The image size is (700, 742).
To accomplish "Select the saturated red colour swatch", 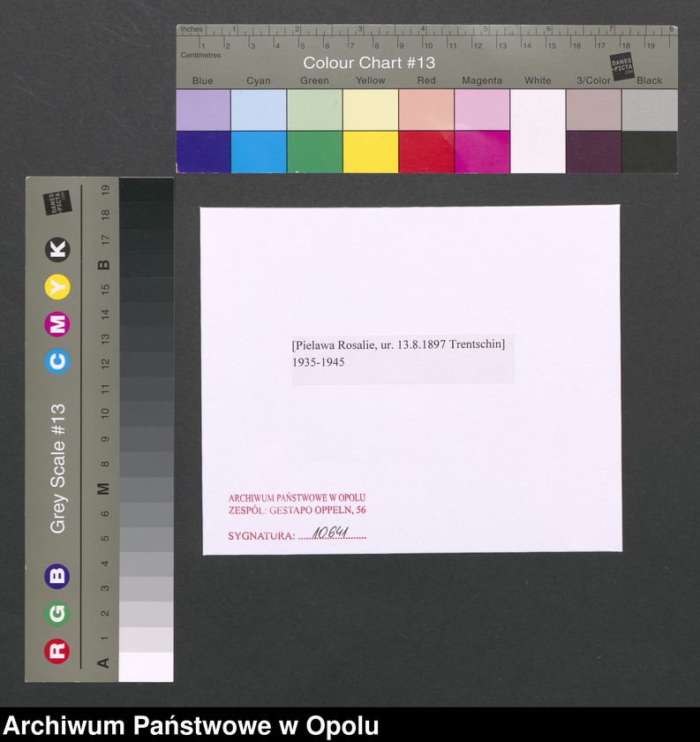I will tap(425, 152).
